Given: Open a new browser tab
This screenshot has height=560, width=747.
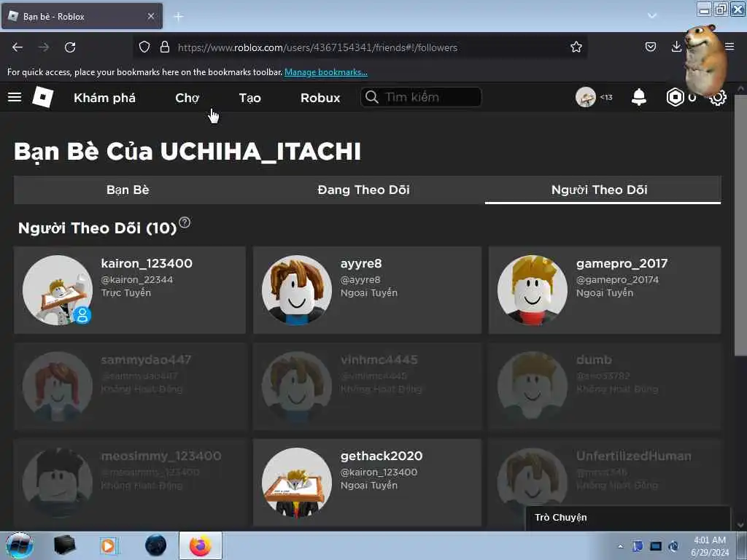Looking at the screenshot, I should tap(179, 17).
